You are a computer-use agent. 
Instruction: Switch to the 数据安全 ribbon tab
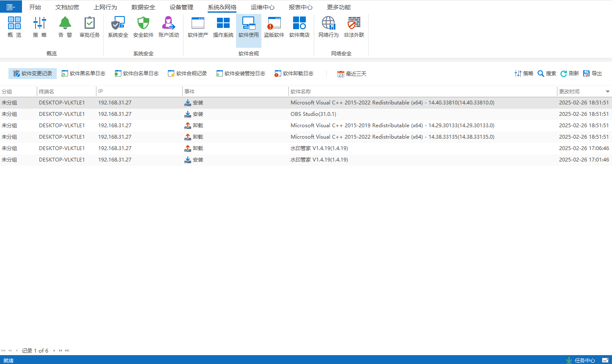[x=143, y=7]
